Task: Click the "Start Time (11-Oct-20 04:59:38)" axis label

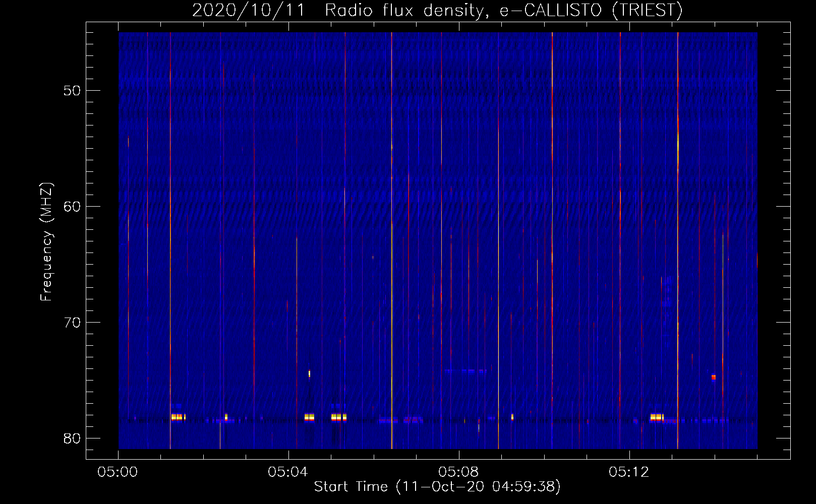Action: point(437,487)
